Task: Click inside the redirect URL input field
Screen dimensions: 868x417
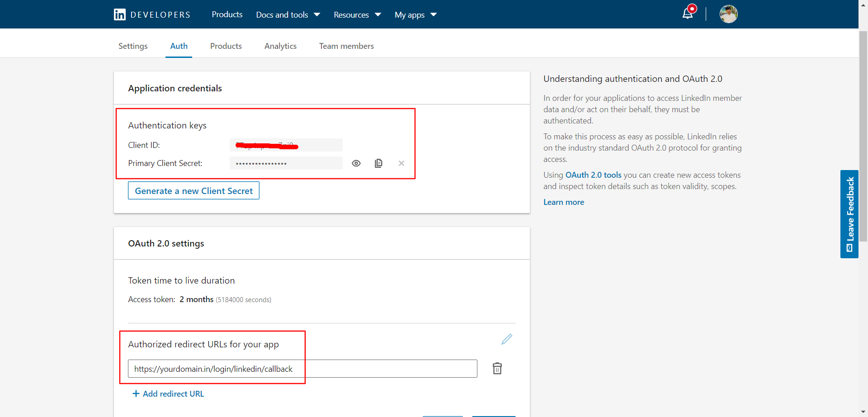Action: pos(303,369)
